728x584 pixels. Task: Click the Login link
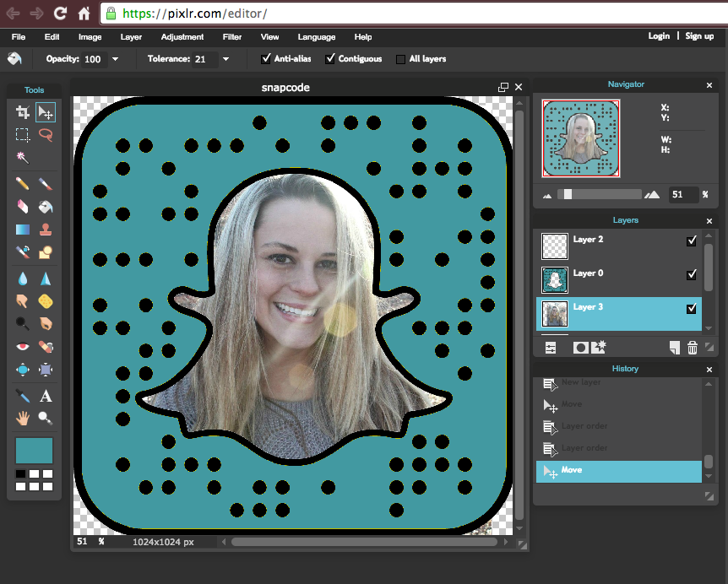(659, 36)
